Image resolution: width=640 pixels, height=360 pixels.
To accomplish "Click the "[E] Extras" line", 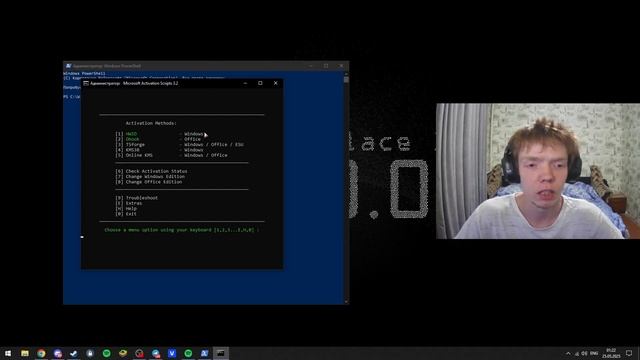I will click(x=129, y=203).
